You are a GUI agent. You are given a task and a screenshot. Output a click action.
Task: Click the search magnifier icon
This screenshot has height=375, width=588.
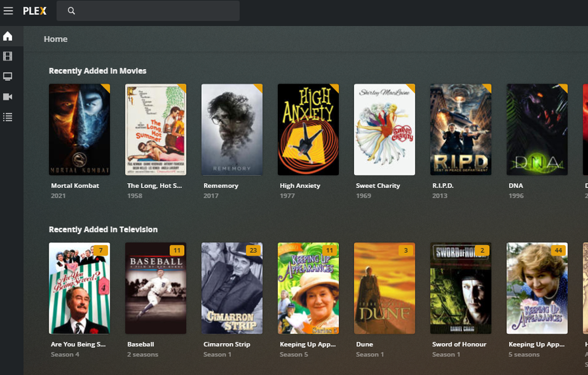pos(71,11)
